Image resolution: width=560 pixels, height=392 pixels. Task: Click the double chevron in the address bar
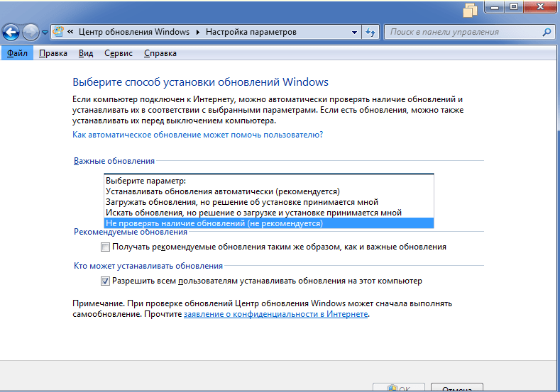click(x=70, y=32)
